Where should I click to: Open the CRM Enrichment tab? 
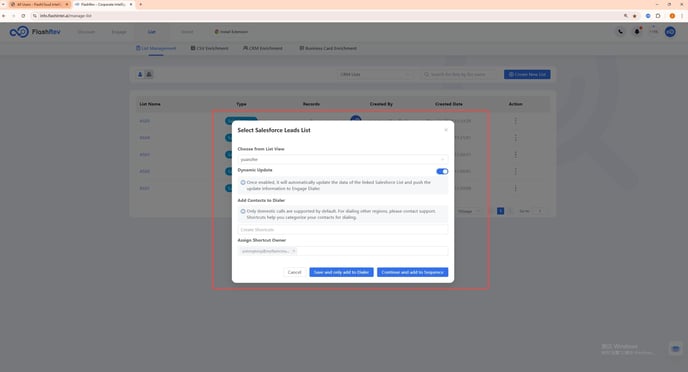(x=263, y=48)
